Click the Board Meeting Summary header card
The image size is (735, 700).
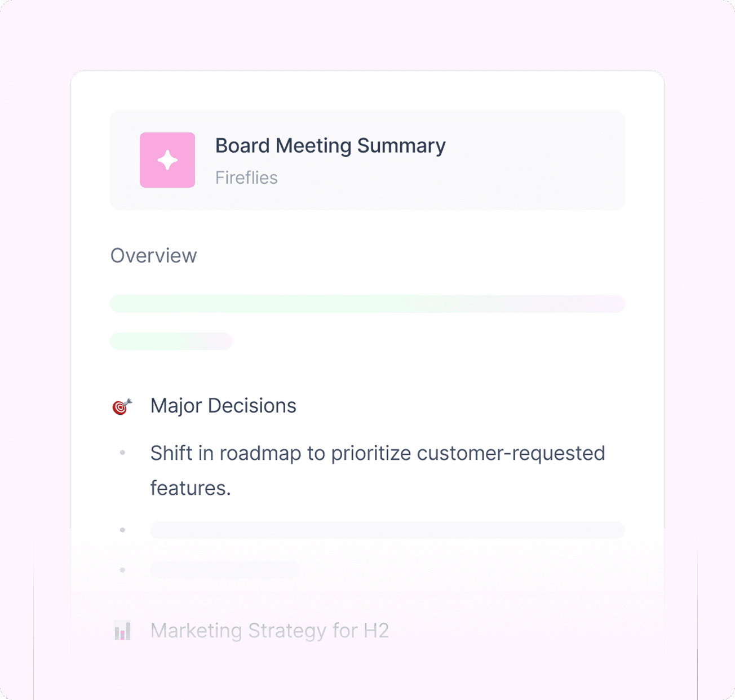point(367,160)
